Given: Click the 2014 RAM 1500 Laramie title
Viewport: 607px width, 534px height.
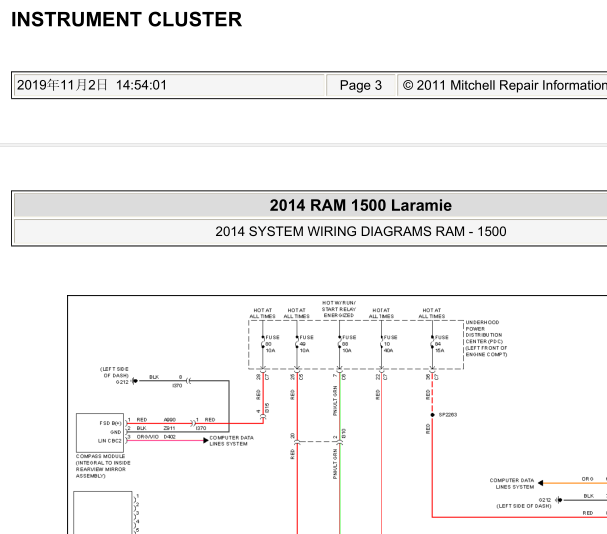Looking at the screenshot, I should click(x=360, y=205).
